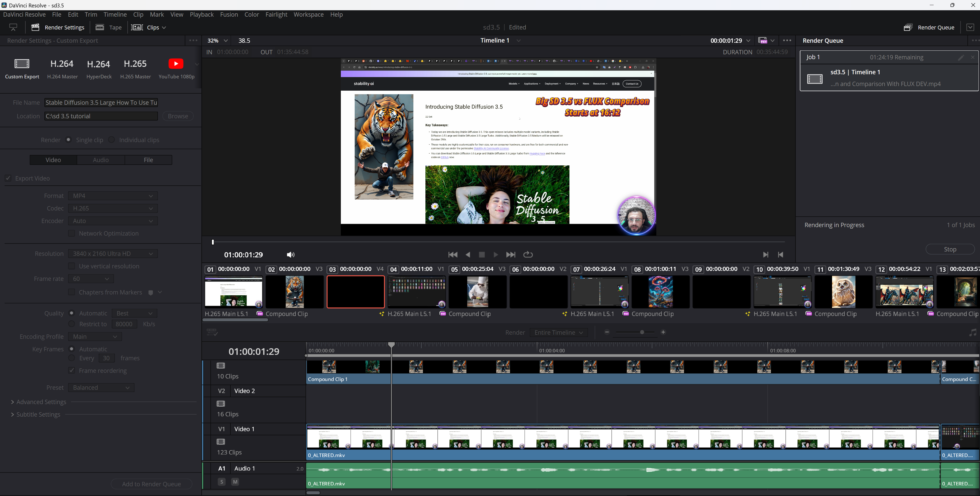Select the Individual clips radio button
This screenshot has height=496, width=980.
[111, 140]
